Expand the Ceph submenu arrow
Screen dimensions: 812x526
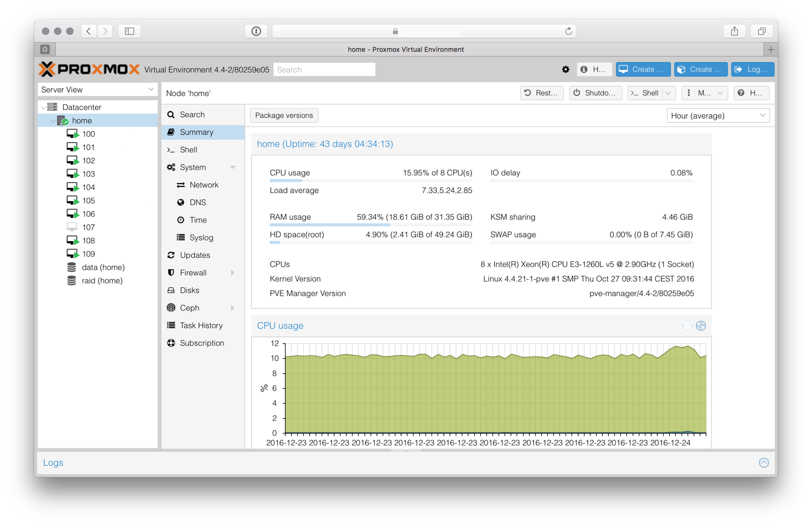(x=233, y=308)
